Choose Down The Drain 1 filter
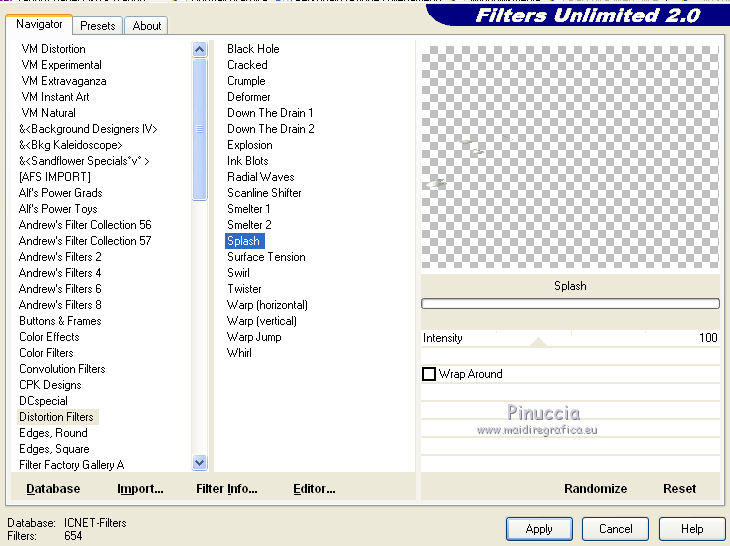The height and width of the screenshot is (546, 730). (270, 113)
